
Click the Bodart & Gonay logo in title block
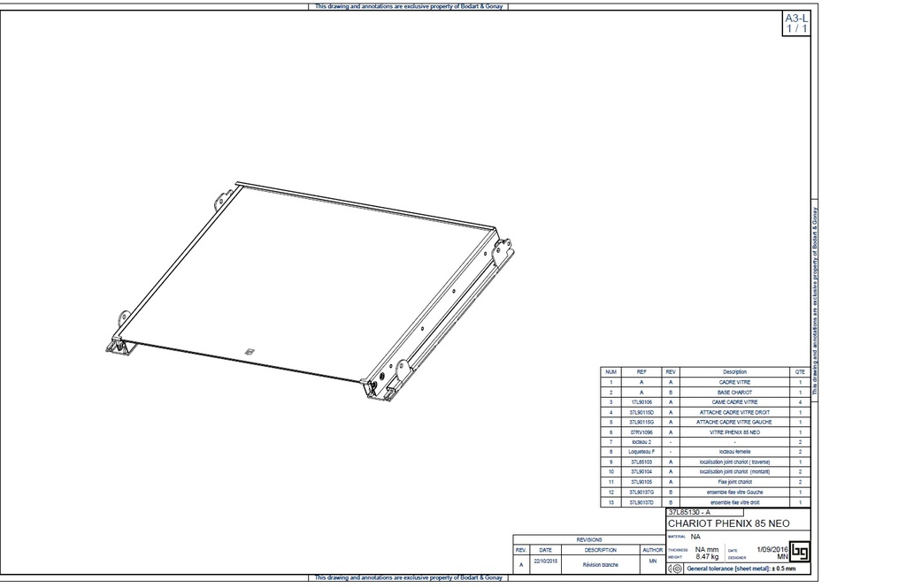point(800,552)
